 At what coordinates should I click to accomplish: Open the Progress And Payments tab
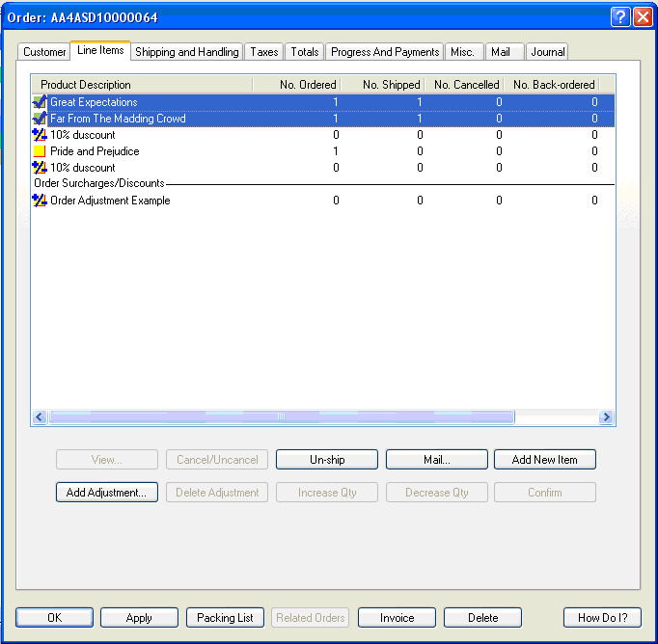384,52
